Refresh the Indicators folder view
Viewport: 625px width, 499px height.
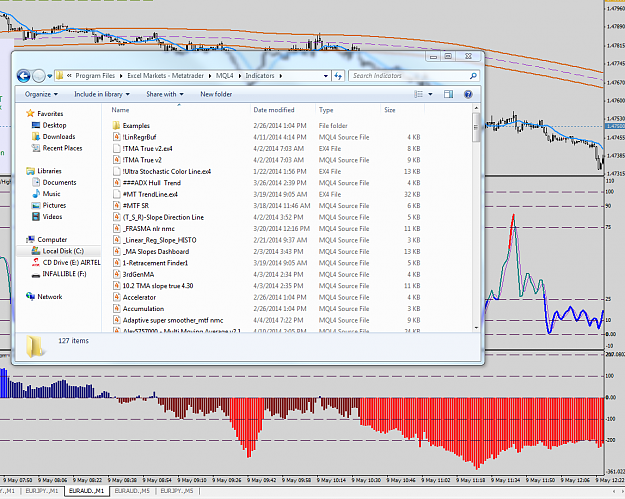click(x=338, y=76)
